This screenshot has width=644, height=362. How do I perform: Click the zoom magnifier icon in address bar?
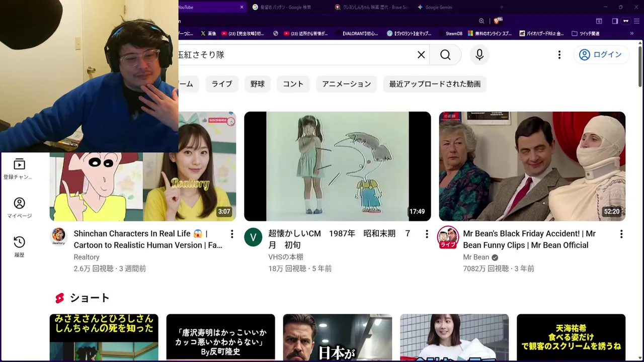pos(481,21)
